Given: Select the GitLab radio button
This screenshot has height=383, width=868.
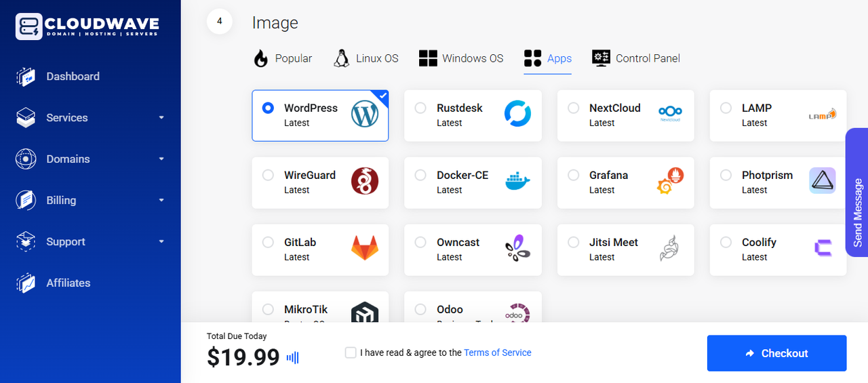Looking at the screenshot, I should click(268, 242).
